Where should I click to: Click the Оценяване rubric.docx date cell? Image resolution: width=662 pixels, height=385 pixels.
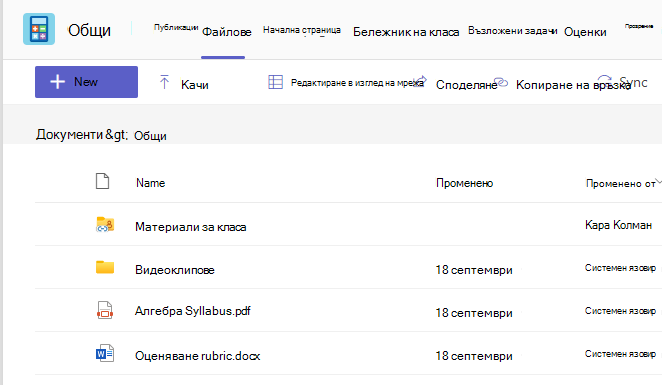click(474, 356)
